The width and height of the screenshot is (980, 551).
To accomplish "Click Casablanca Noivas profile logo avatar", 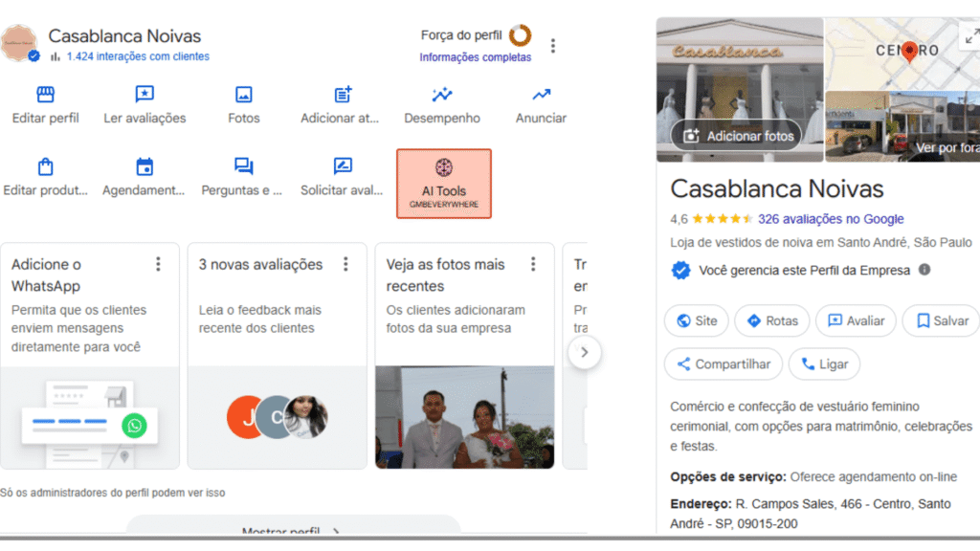I will [x=19, y=43].
